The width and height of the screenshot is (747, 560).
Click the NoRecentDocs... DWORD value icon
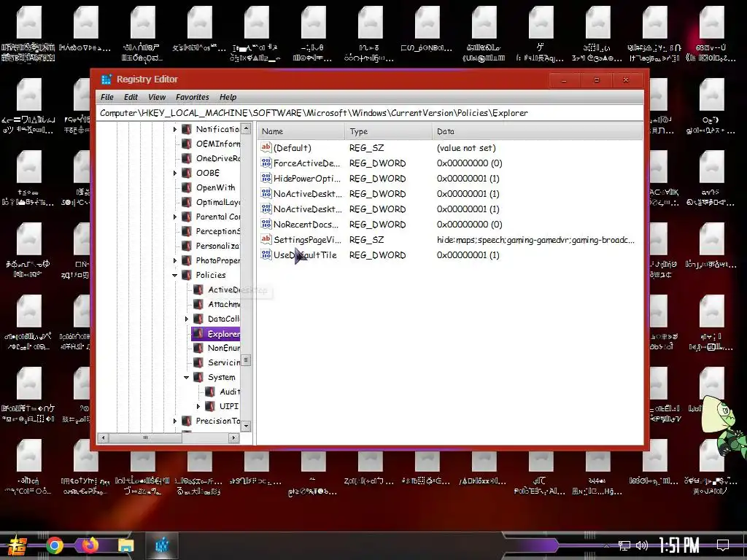click(x=266, y=225)
